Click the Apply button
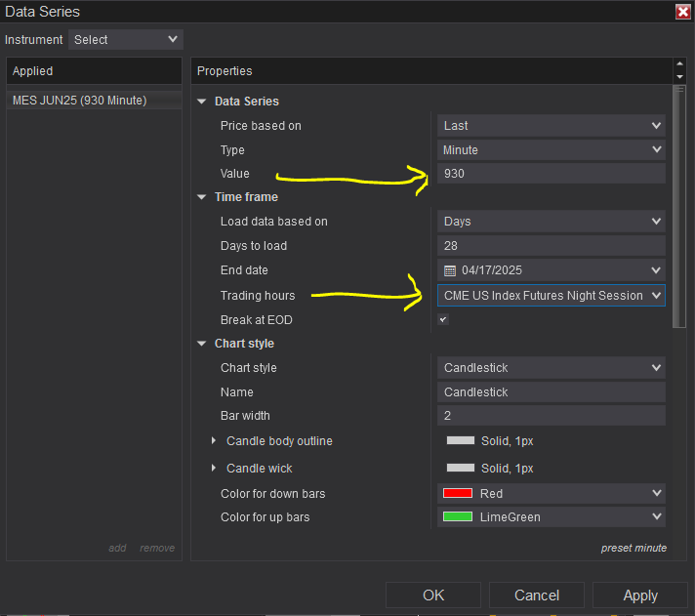This screenshot has width=695, height=616. pos(639,595)
